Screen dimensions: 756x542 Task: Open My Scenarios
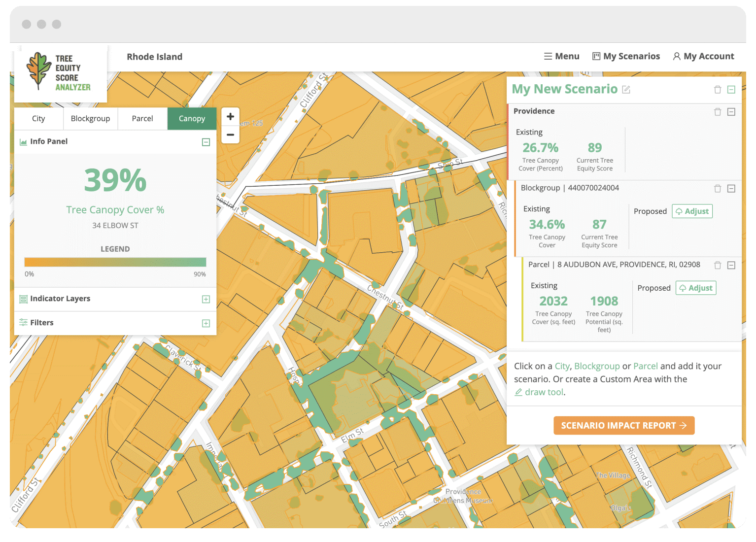(x=626, y=56)
